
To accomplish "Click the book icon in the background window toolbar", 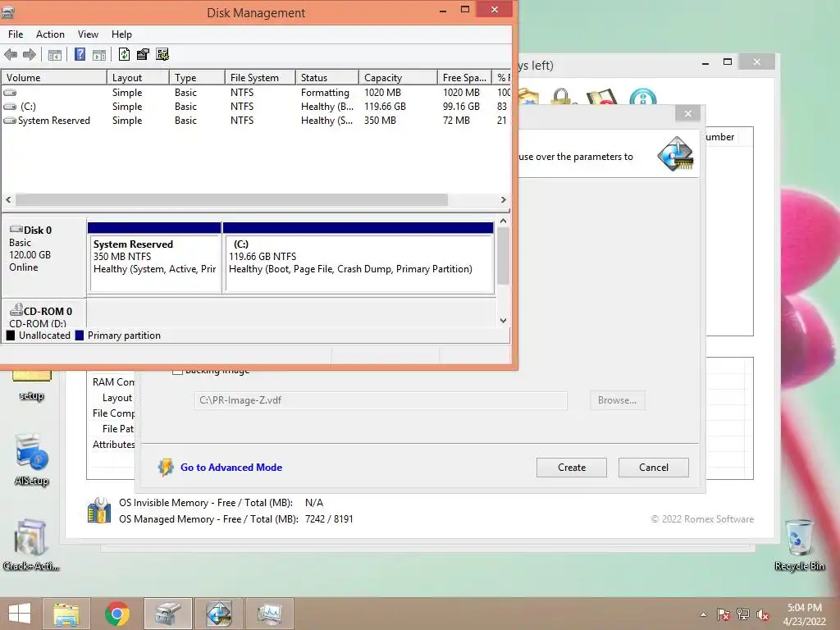I will (x=603, y=97).
